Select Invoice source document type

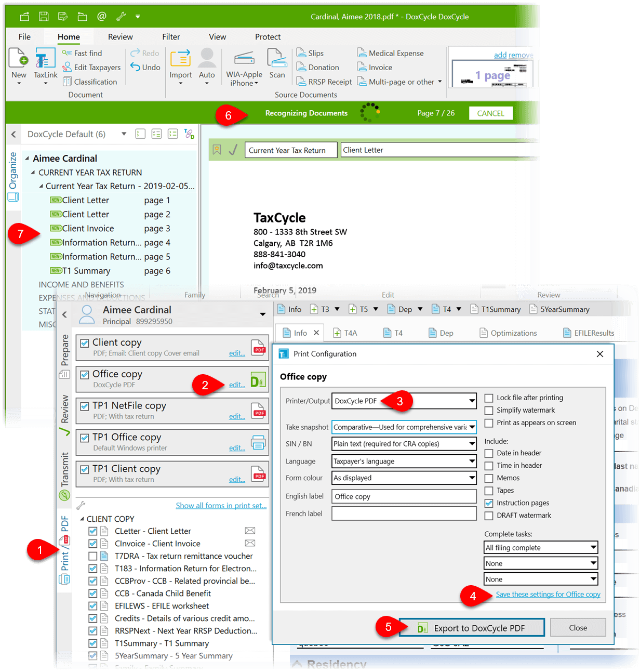(375, 67)
